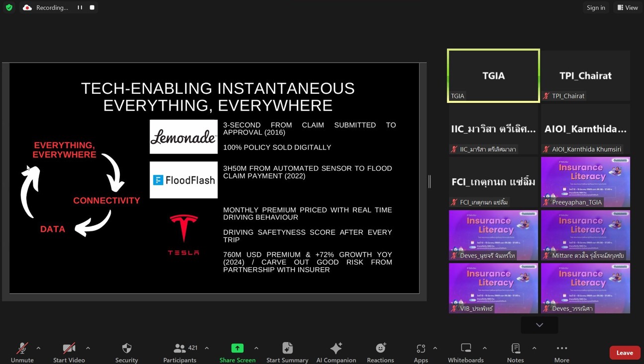The width and height of the screenshot is (644, 364).
Task: Click the red 'CONNECTIVITY' label on slide
Action: pyautogui.click(x=107, y=201)
